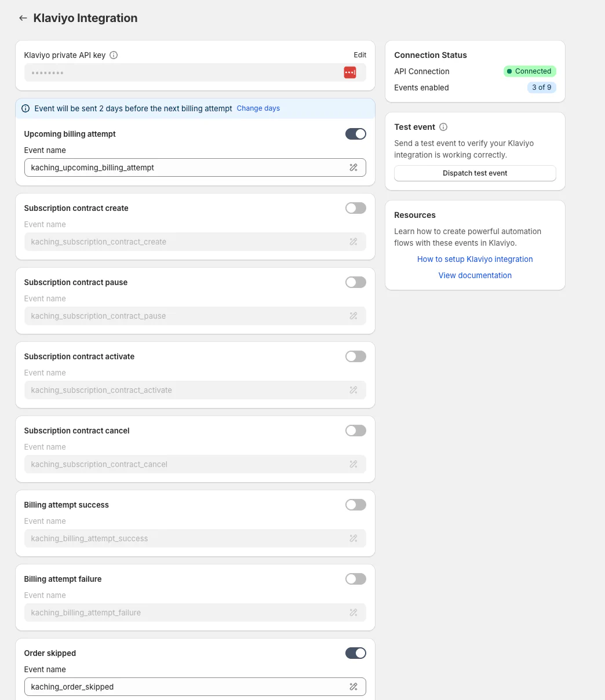Viewport: 605px width, 700px height.
Task: Click the kaching_subscription_contract_pause event name field
Action: click(x=195, y=316)
